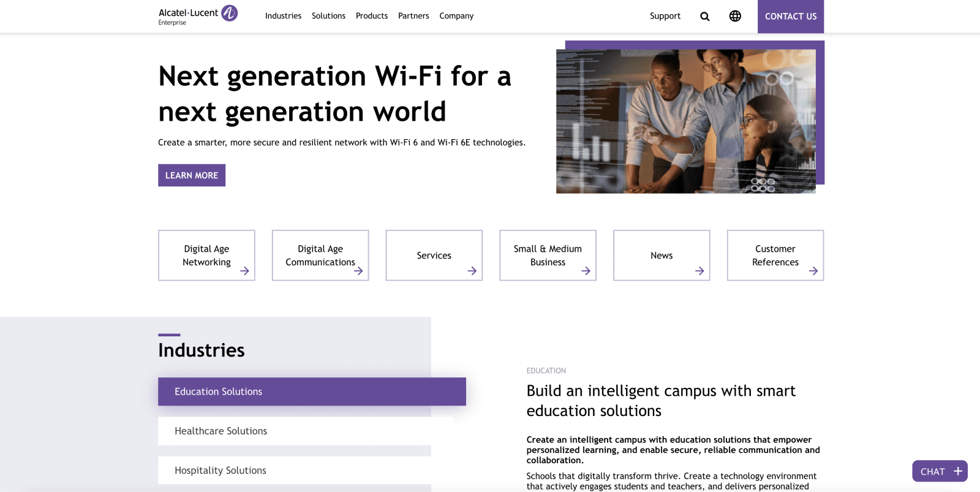The image size is (980, 492).
Task: Expand the Products navigation menu
Action: coord(371,16)
